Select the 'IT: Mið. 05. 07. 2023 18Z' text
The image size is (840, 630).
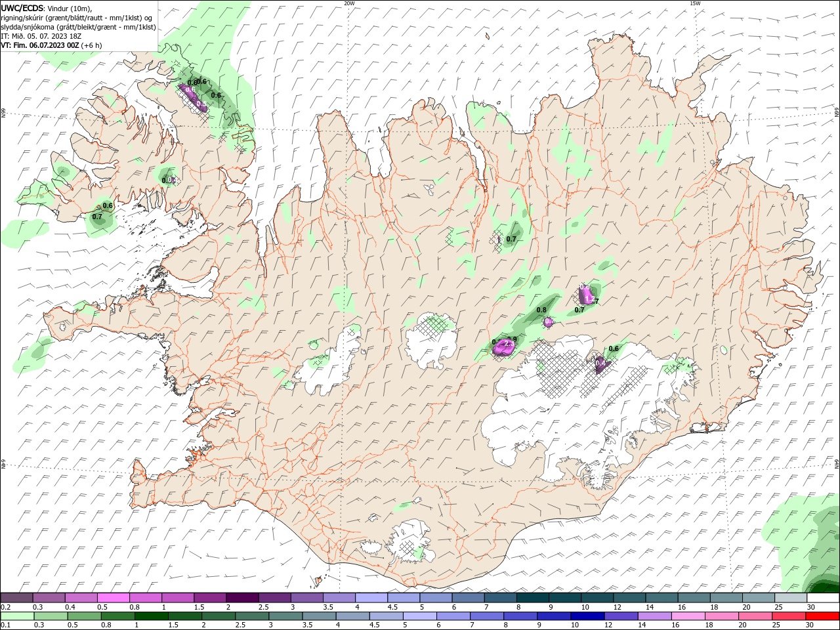pos(42,36)
